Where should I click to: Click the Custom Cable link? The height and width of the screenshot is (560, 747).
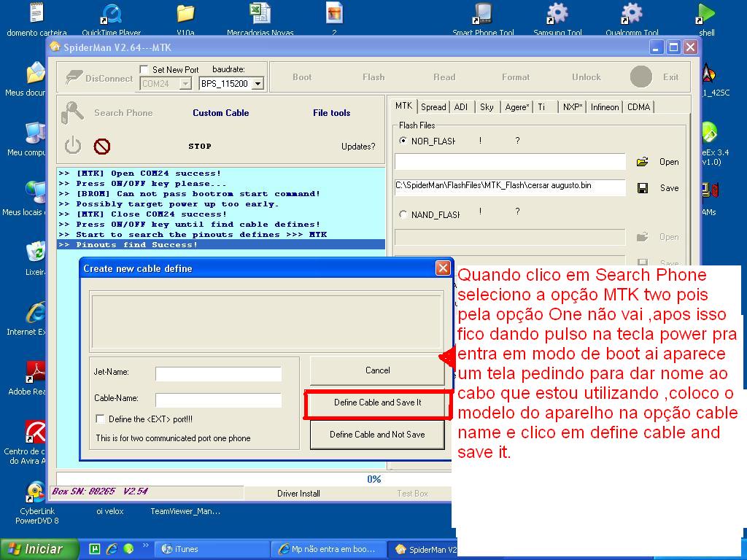pos(220,113)
